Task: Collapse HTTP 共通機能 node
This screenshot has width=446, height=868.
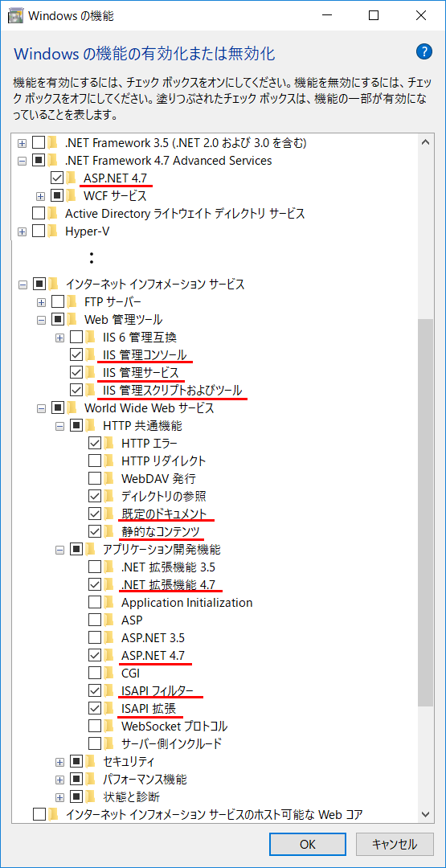Action: tap(59, 427)
